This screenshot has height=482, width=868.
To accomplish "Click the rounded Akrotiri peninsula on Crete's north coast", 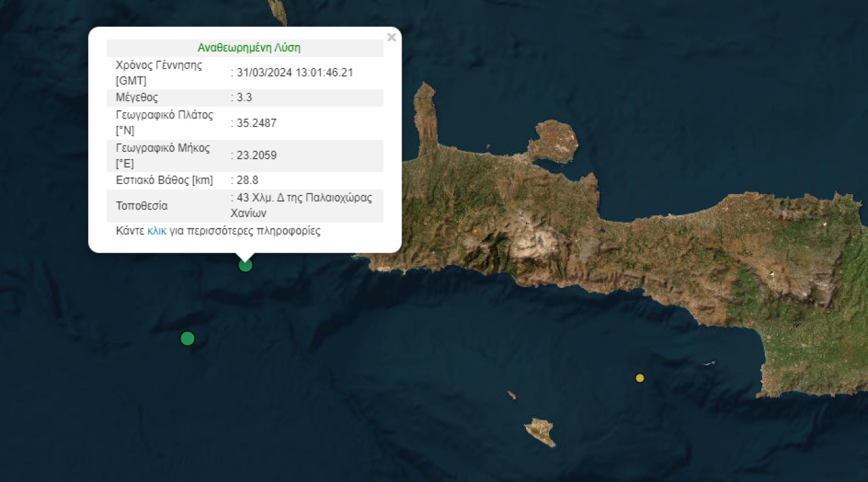I will pyautogui.click(x=553, y=139).
